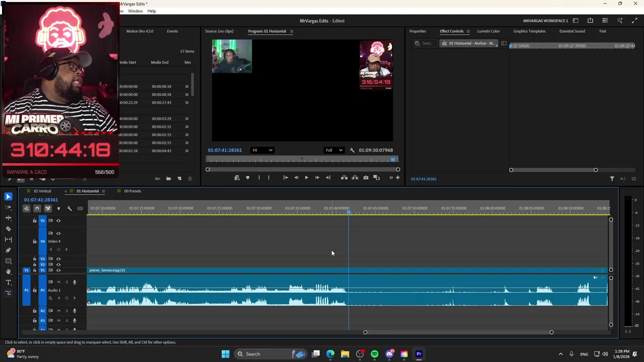Screen dimensions: 644x362
Task: Select the Pen tool
Action: click(x=8, y=250)
